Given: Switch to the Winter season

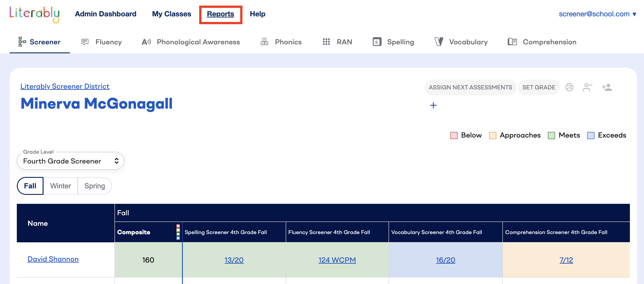Looking at the screenshot, I should click(x=61, y=186).
